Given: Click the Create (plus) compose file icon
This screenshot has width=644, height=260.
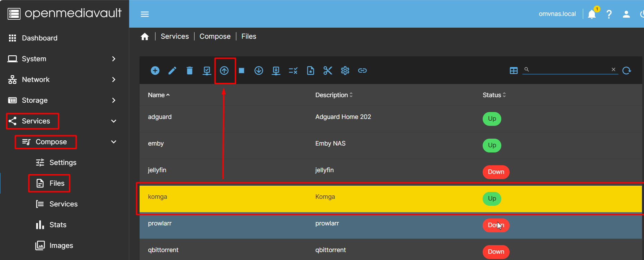Looking at the screenshot, I should [x=155, y=71].
